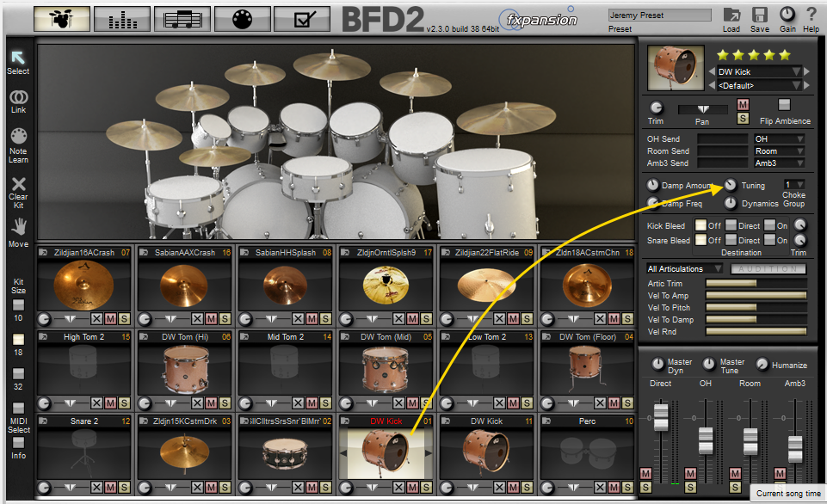Click the load icon on SabianAAXCrash slot
The image size is (827, 504).
click(x=143, y=253)
